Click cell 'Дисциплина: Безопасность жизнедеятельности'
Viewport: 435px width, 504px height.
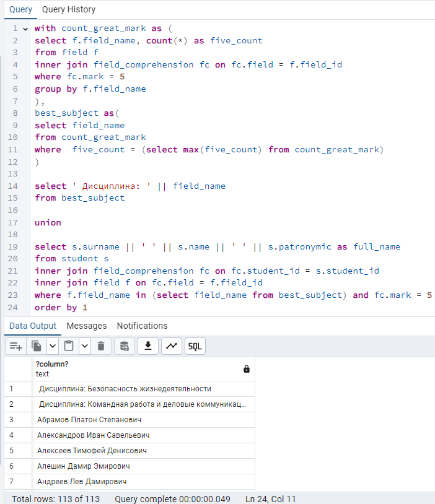[x=144, y=389]
